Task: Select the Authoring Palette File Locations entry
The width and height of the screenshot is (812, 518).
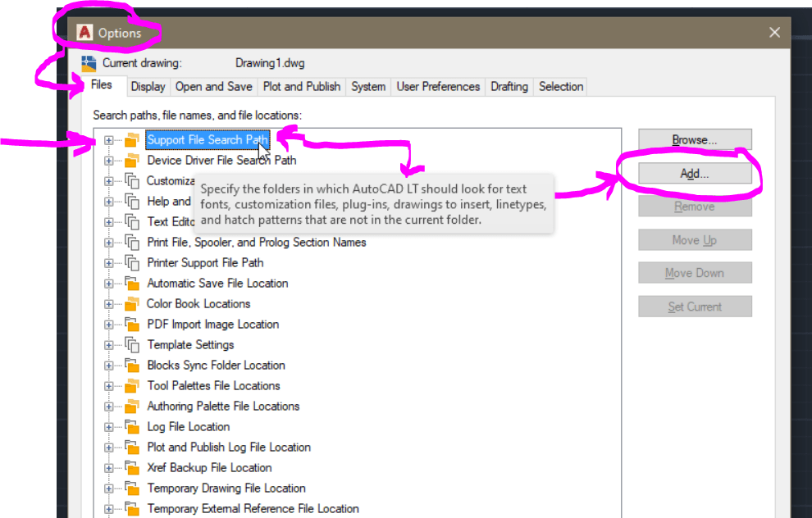Action: point(223,406)
